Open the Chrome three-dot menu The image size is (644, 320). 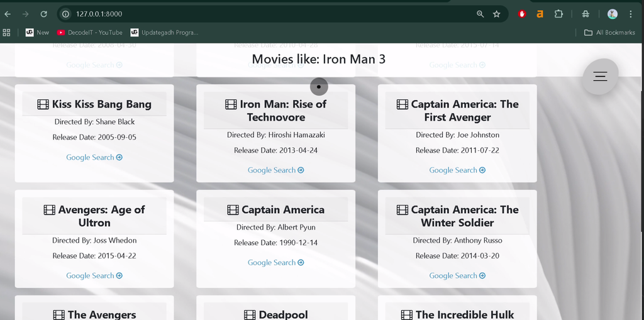630,14
